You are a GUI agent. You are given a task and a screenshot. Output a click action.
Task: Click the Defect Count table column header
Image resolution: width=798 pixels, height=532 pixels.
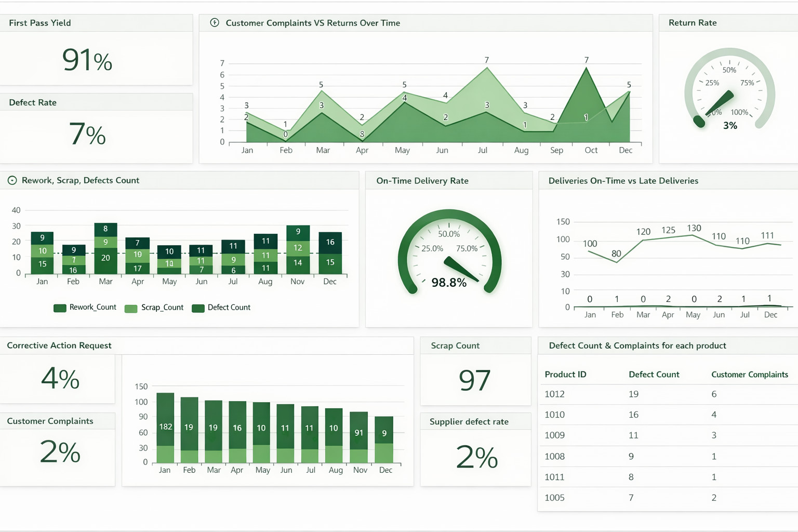coord(654,375)
